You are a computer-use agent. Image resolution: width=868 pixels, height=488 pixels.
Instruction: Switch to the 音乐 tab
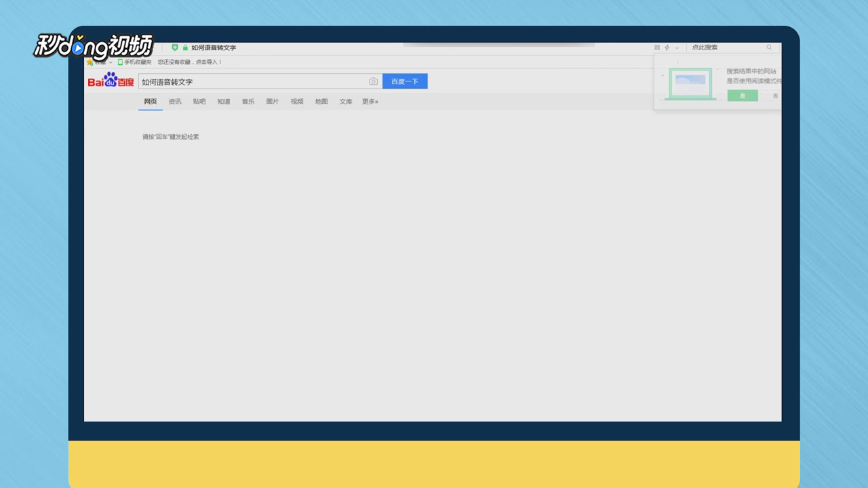click(248, 102)
